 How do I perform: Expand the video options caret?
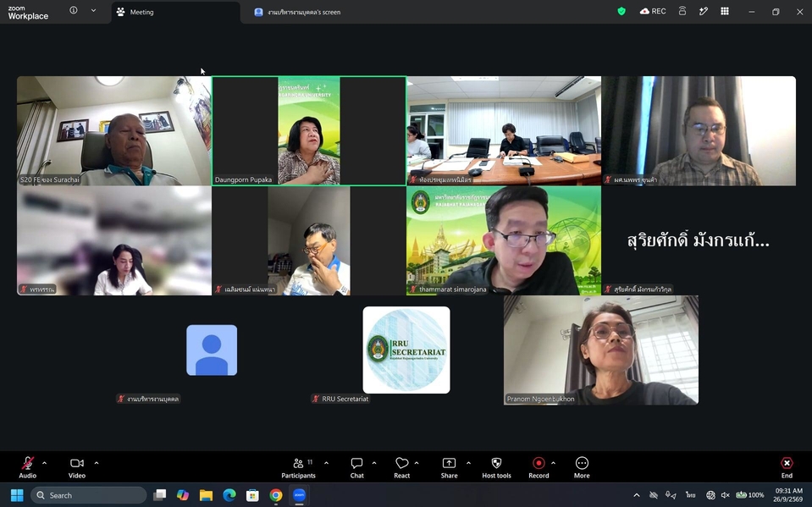97,463
